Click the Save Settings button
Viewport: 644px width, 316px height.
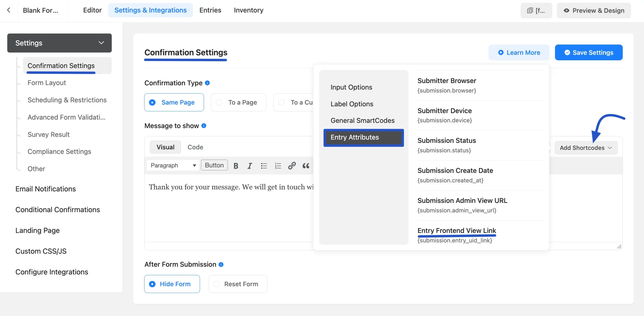(x=588, y=52)
